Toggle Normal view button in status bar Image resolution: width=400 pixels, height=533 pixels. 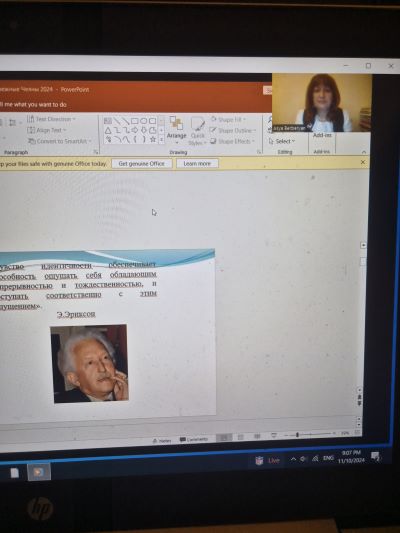tap(224, 438)
